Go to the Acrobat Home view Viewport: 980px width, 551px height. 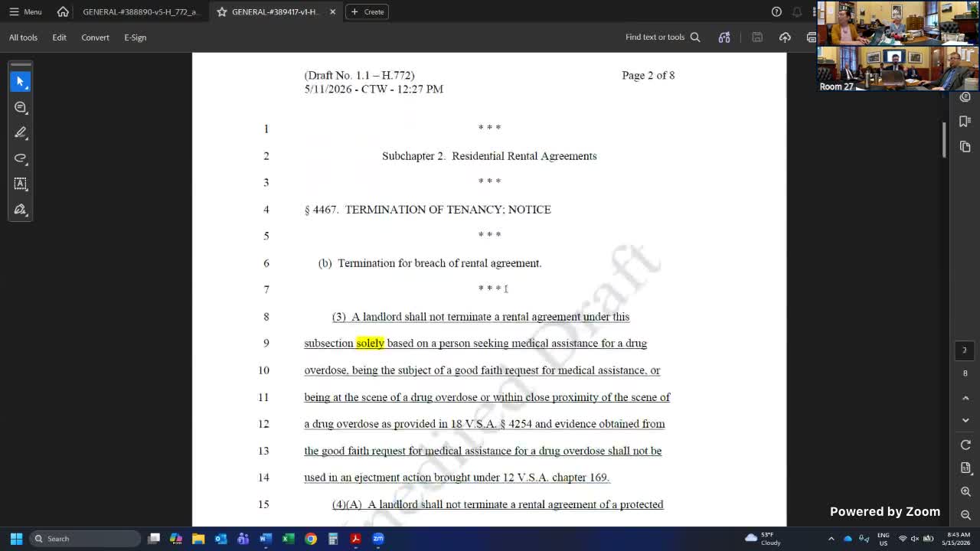(63, 11)
